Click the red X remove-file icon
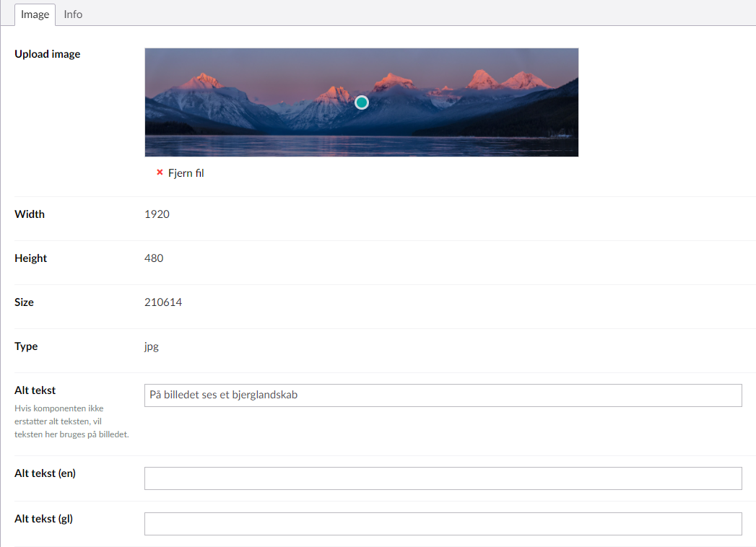 click(x=160, y=172)
